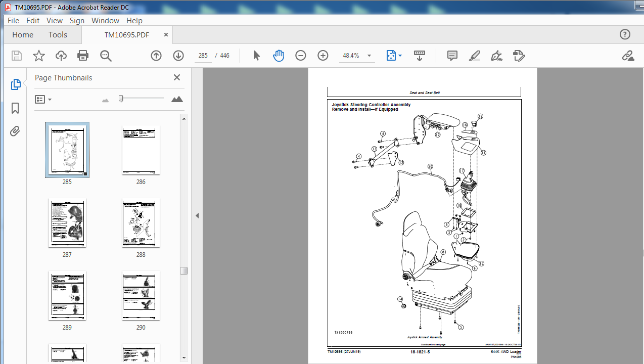Screen dimensions: 644x364
Task: Open the Bookmarks panel in sidebar
Action: (15, 108)
